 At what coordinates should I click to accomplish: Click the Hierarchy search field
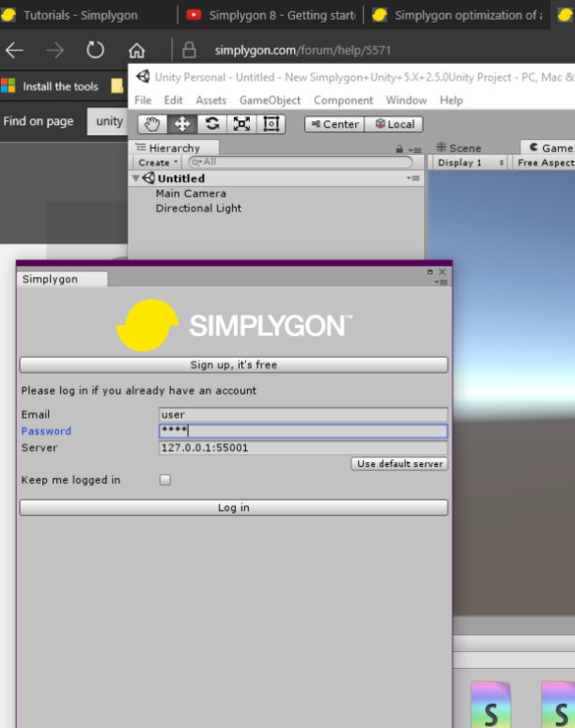pyautogui.click(x=301, y=162)
